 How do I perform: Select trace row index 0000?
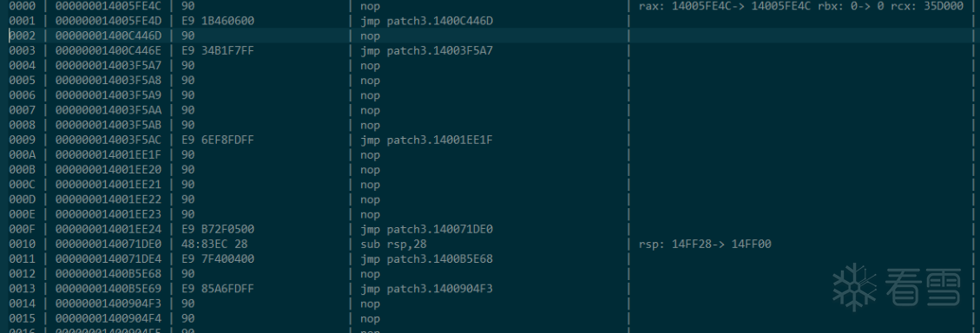21,6
